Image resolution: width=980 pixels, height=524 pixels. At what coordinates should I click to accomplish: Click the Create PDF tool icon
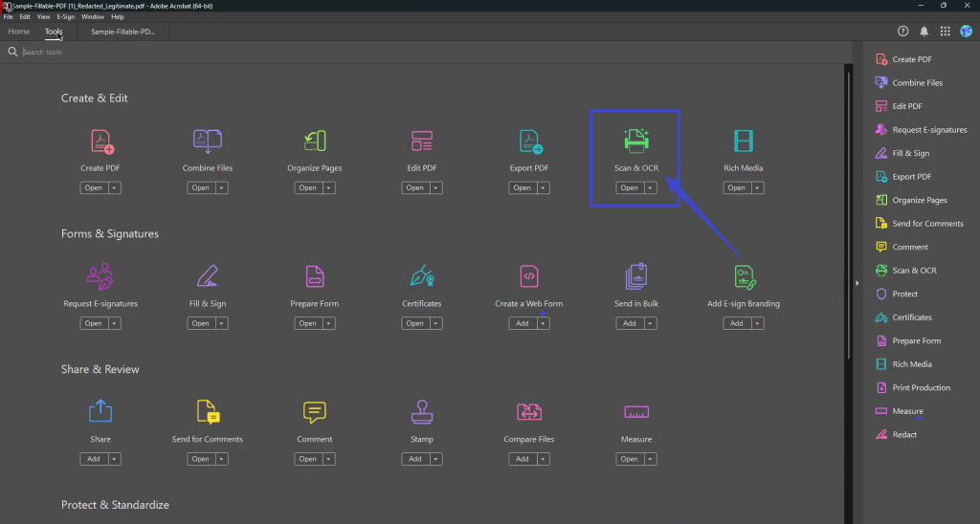(x=101, y=142)
